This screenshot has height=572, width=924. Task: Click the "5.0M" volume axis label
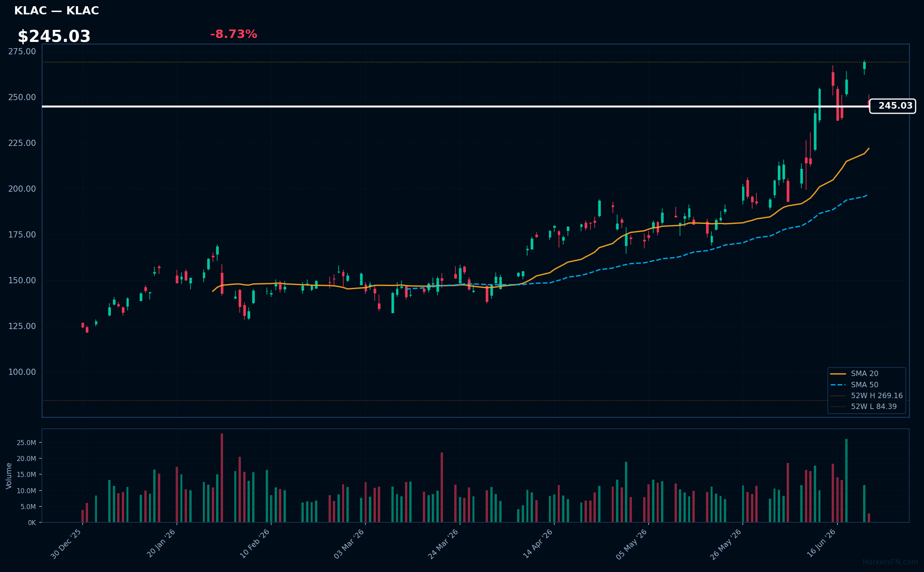coord(28,507)
